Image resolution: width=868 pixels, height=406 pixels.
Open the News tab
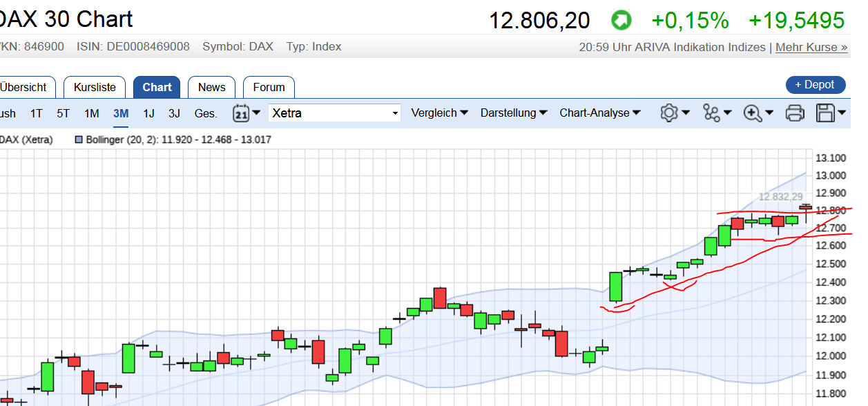pos(211,87)
